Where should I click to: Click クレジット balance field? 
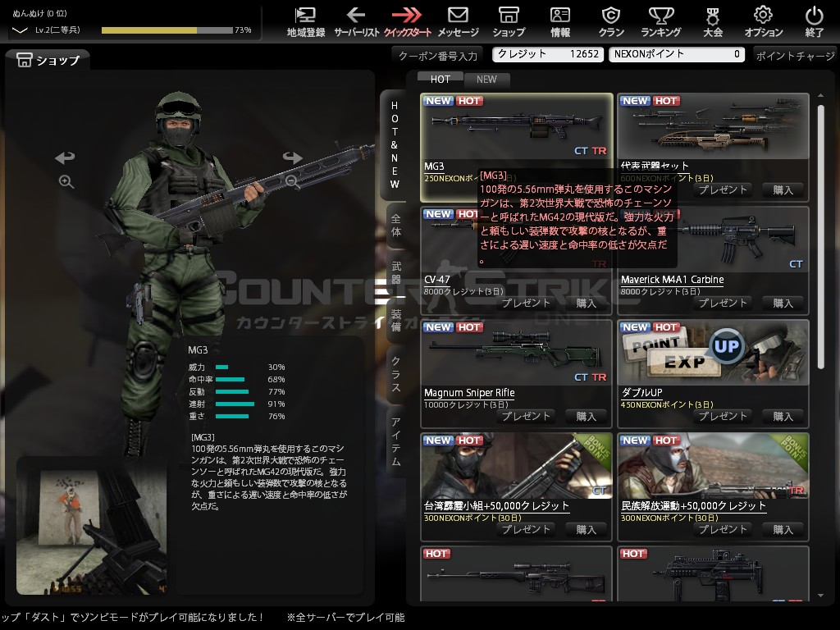coord(548,54)
